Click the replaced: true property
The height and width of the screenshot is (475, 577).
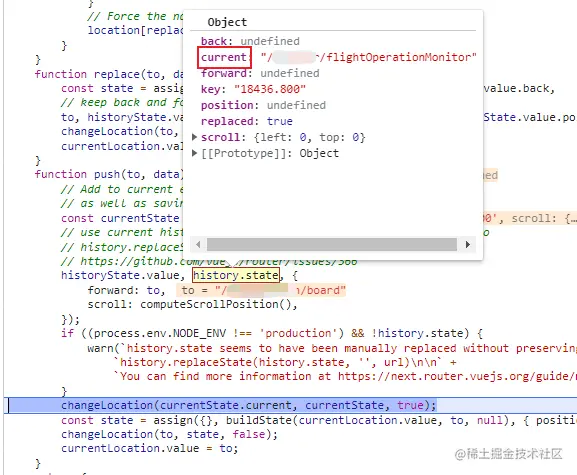tap(247, 121)
